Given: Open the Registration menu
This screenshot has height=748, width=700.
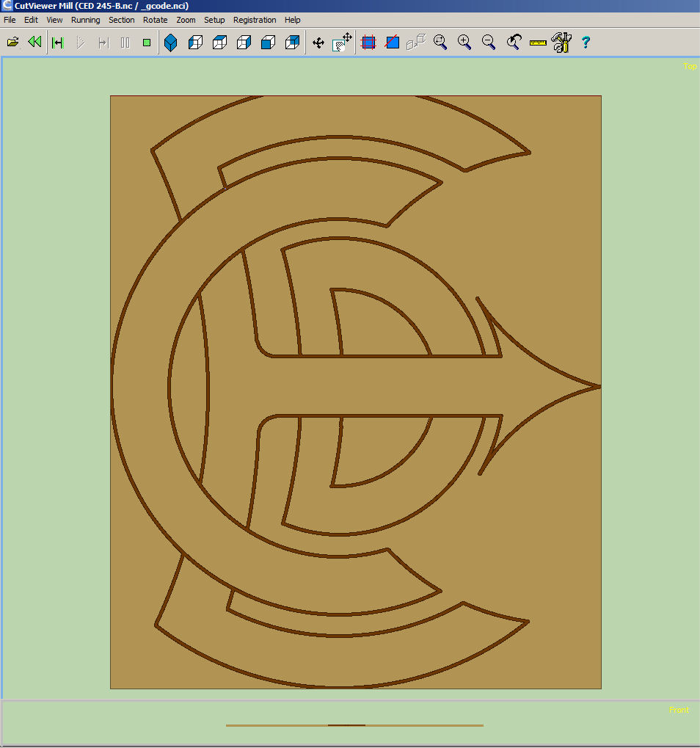Looking at the screenshot, I should 255,20.
